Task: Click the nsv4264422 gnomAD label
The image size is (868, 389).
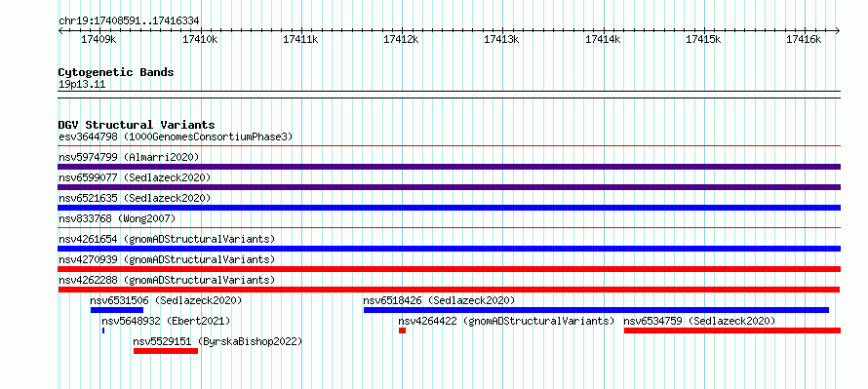Action: (507, 321)
